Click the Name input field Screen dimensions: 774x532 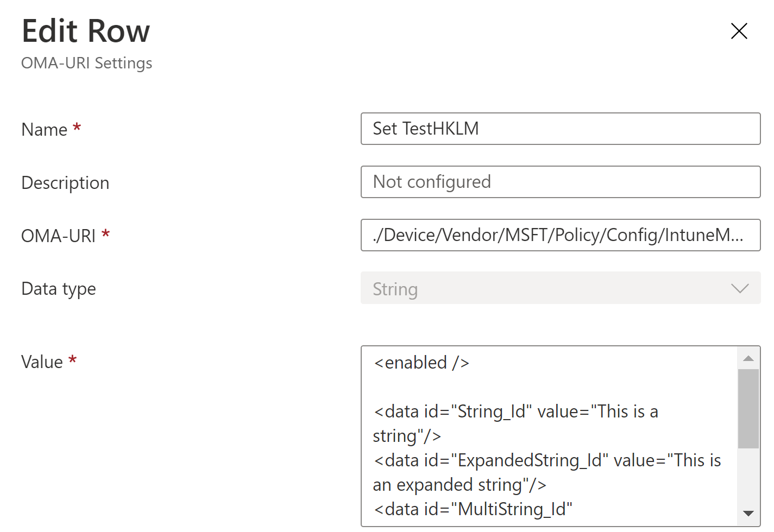pyautogui.click(x=560, y=129)
